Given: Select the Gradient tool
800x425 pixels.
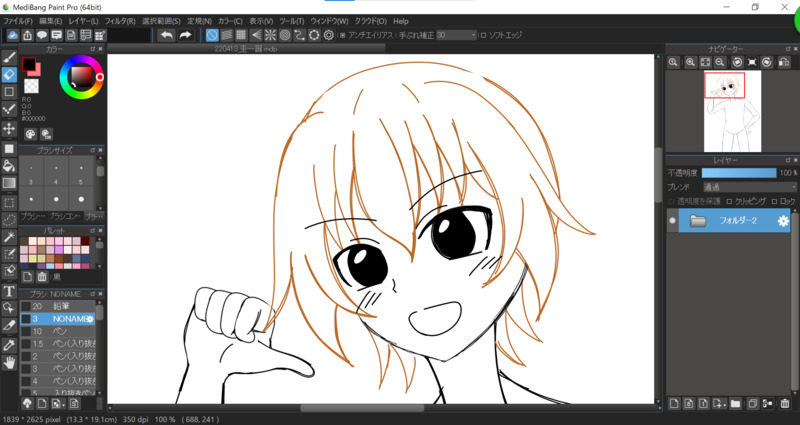Looking at the screenshot, I should 9,183.
